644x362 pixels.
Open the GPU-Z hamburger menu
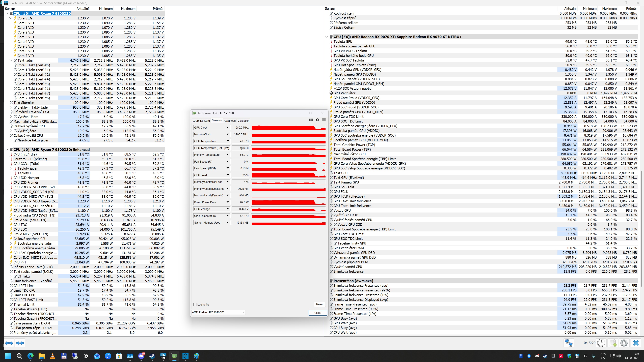(x=324, y=120)
